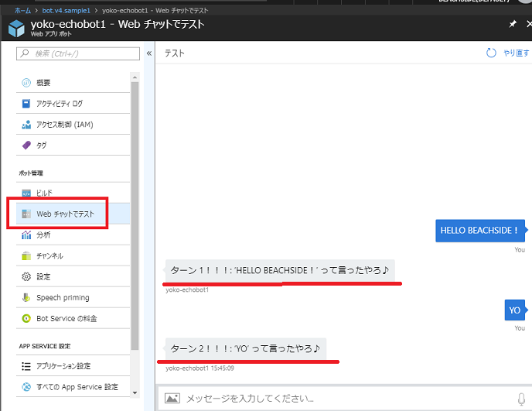Click the purple タグ tag icon
532x411 pixels.
26,146
